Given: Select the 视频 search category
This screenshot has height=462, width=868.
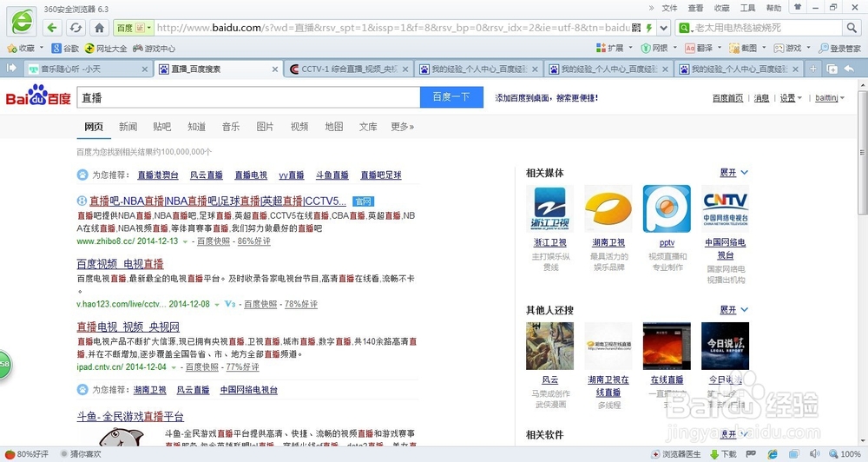Looking at the screenshot, I should coord(299,127).
